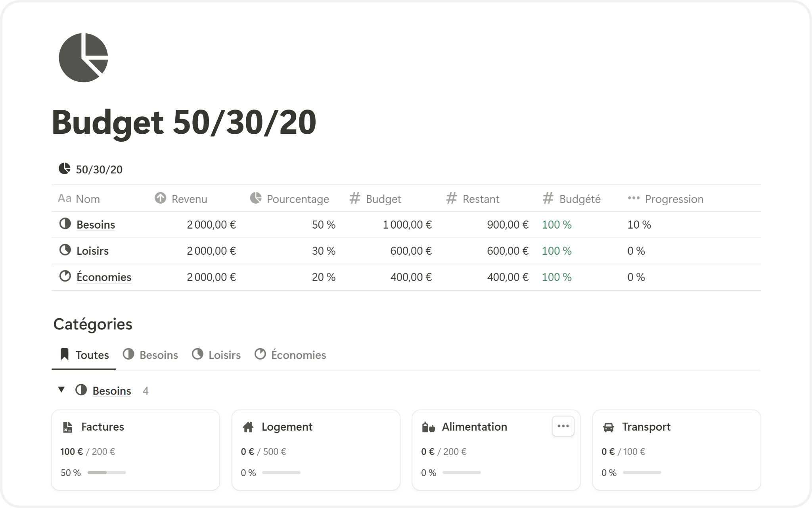Click the car icon on Transport card

click(x=608, y=427)
